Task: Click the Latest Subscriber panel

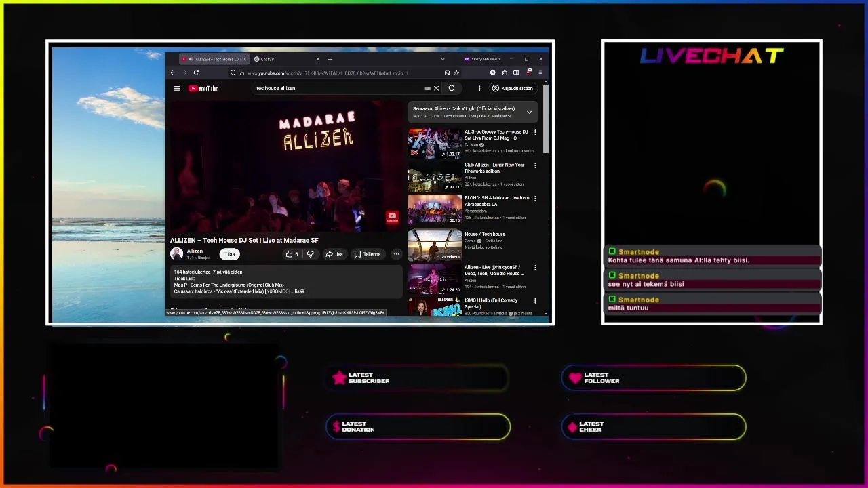Action: (418, 378)
